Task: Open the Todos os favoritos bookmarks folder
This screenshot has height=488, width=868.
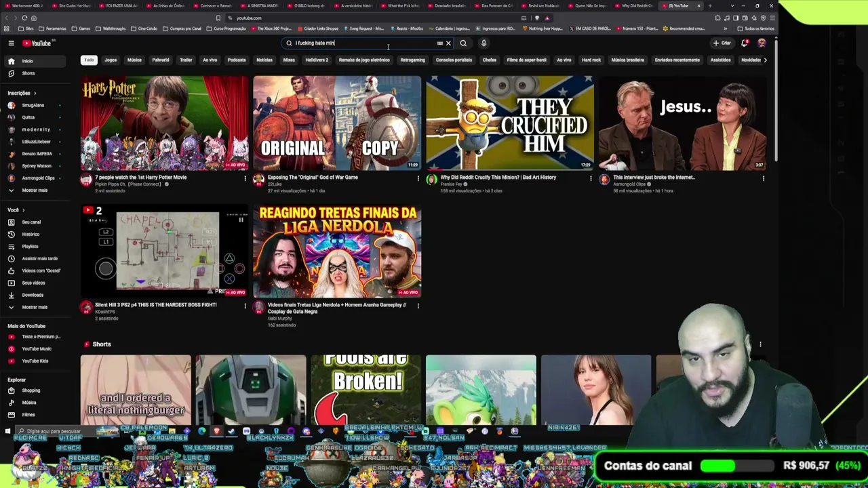Action: click(757, 28)
